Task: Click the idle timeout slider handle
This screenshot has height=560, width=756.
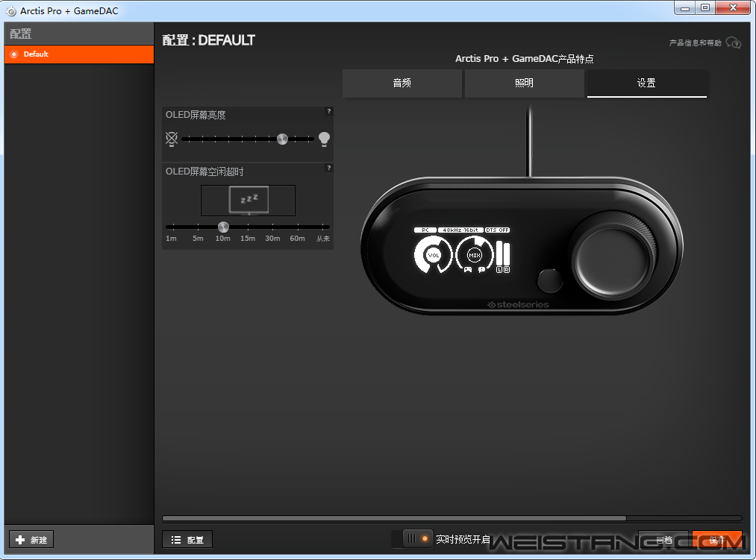Action: (223, 227)
